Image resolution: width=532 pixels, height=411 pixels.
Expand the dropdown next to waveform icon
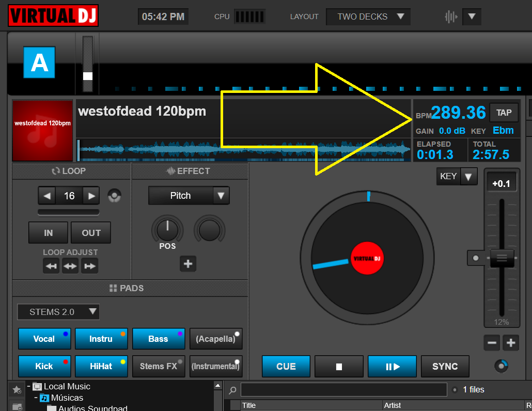point(472,17)
